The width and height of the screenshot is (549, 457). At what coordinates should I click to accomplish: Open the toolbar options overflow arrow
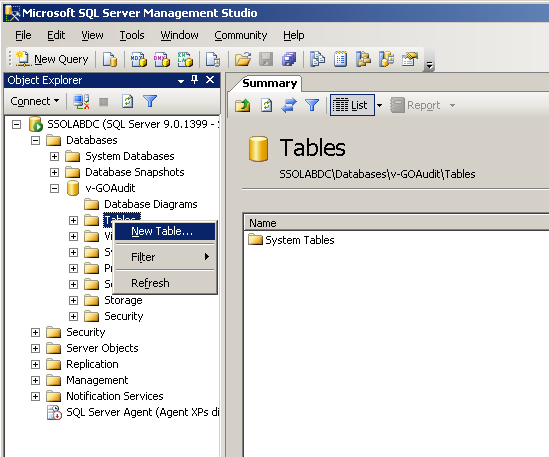tap(430, 65)
